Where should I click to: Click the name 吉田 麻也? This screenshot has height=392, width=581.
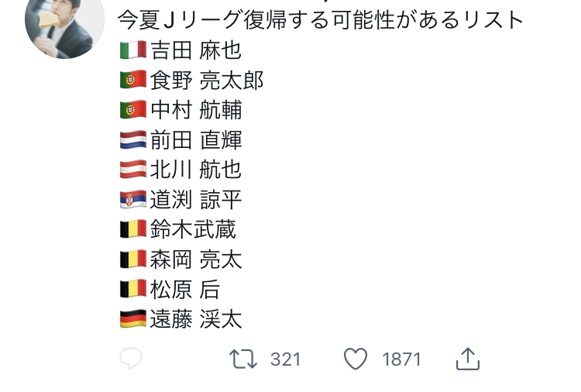tap(196, 51)
